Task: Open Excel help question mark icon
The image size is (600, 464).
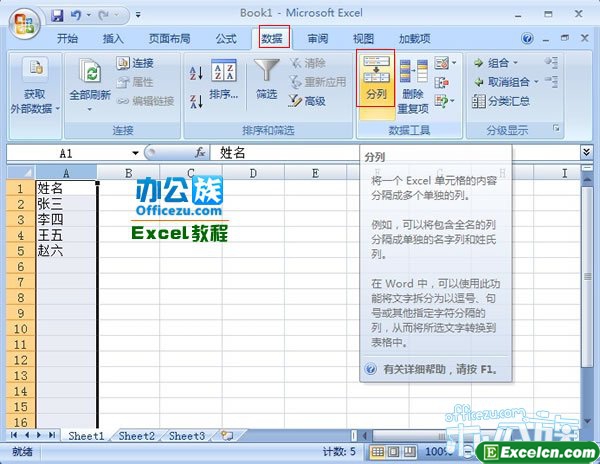Action: 527,38
